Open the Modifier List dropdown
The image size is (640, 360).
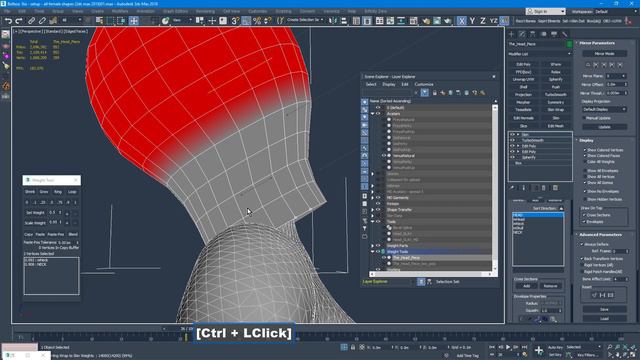539,54
